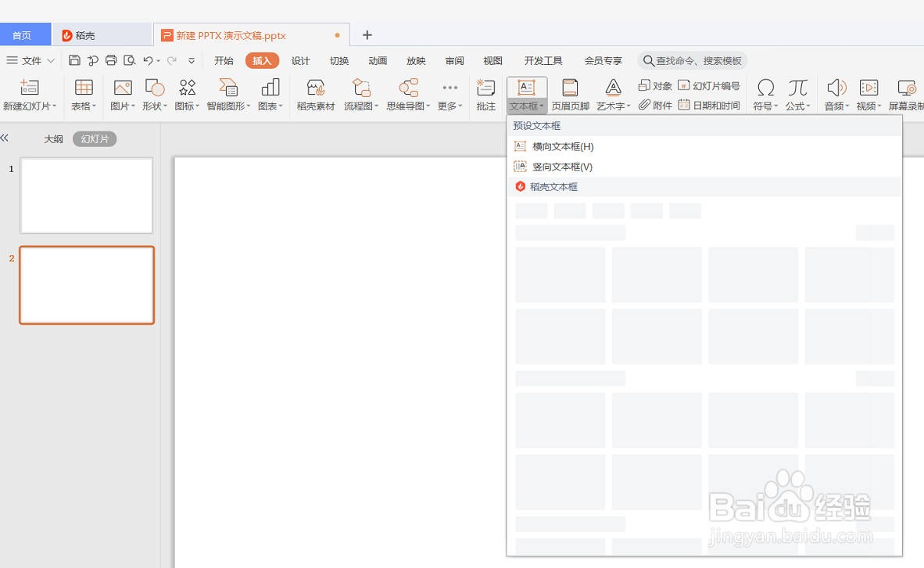Image resolution: width=924 pixels, height=568 pixels.
Task: Click the Audio (音频) speaker icon
Action: 836,88
